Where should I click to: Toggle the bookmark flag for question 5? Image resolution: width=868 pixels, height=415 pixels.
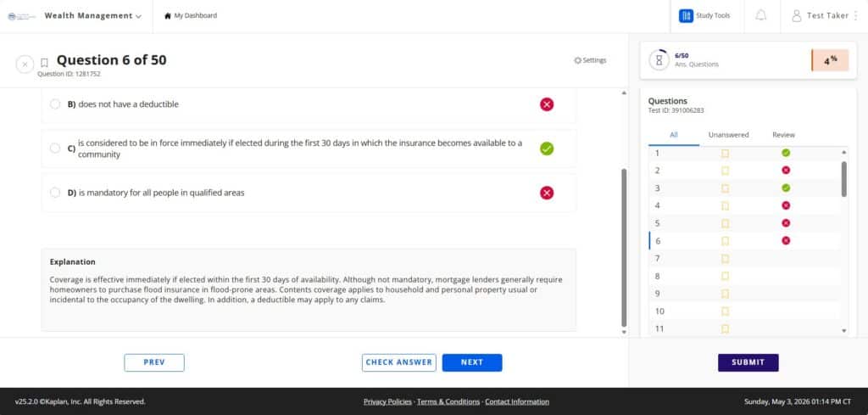[x=725, y=223]
